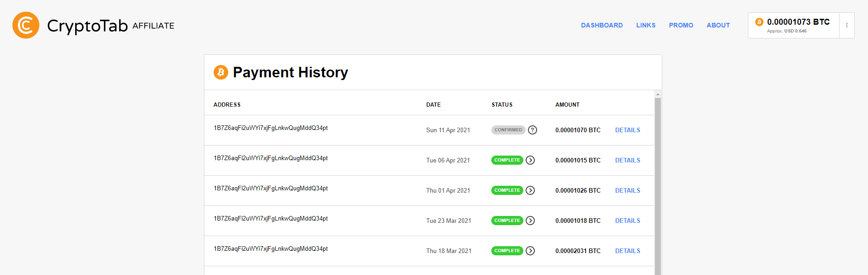The width and height of the screenshot is (868, 275).
Task: Click the Bitcoin icon beside Payment History
Action: (221, 72)
